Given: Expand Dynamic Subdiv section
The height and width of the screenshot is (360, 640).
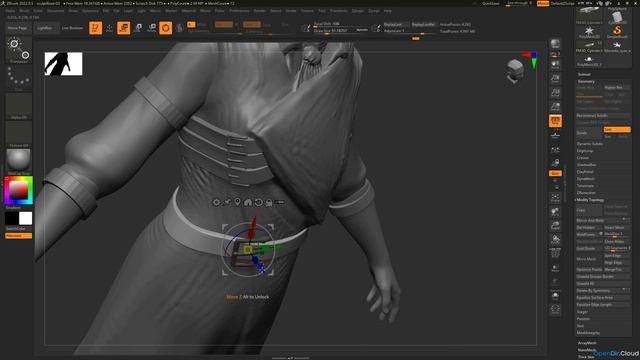Looking at the screenshot, I should point(590,144).
